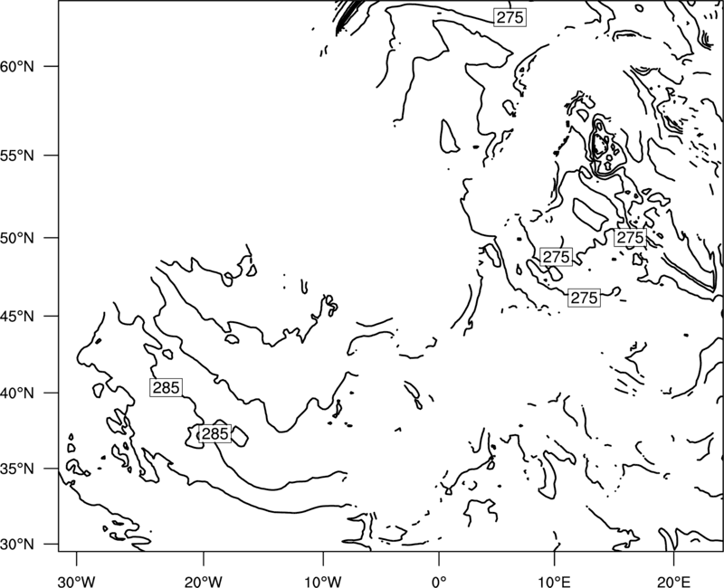The image size is (724, 588).
Task: Select the 10°W longitude label
Action: pos(323,582)
